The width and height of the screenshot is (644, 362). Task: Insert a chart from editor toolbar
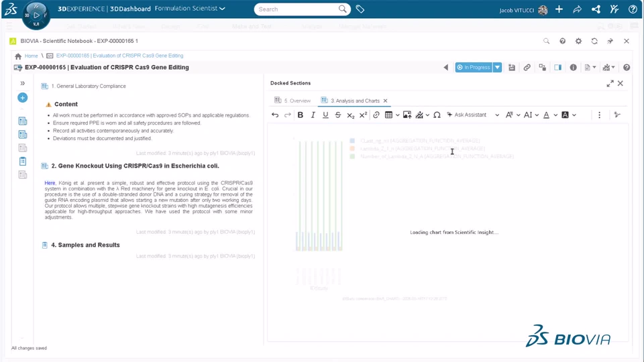419,115
